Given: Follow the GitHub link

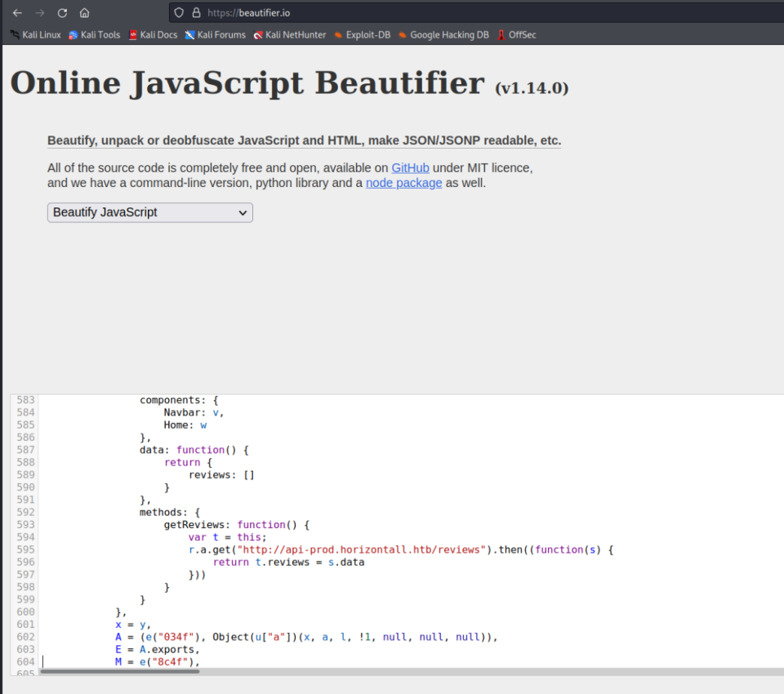Looking at the screenshot, I should pos(410,167).
